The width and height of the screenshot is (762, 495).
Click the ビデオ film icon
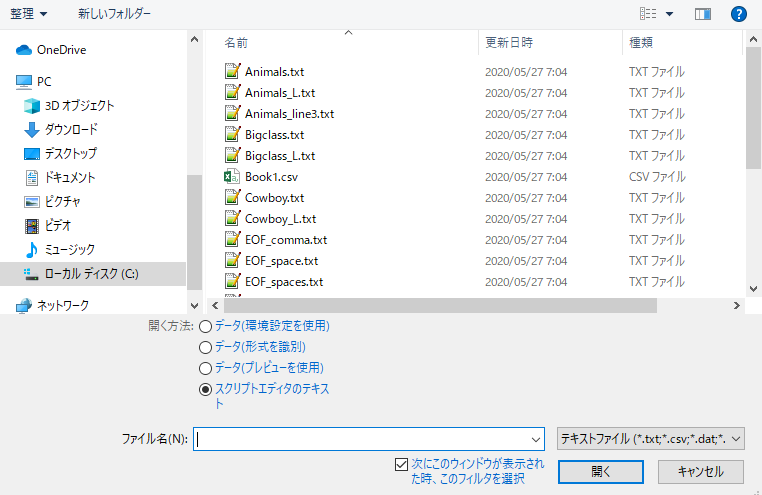click(32, 225)
